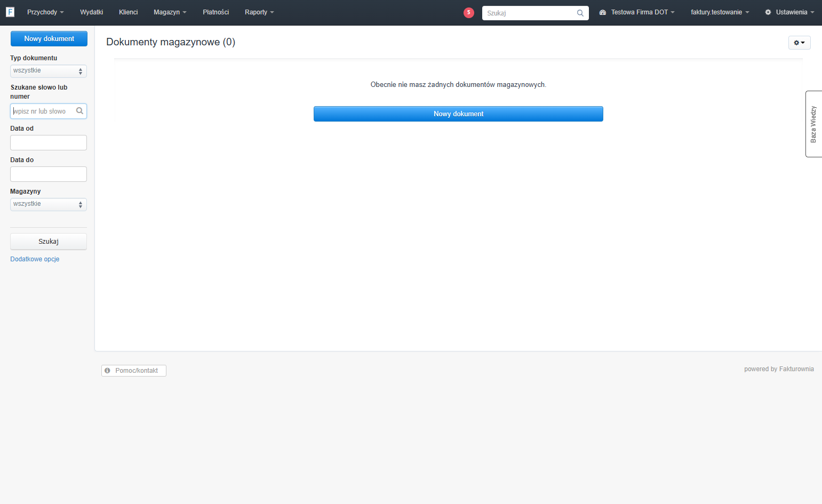Click the magnifier icon in the keyword field
This screenshot has height=504, width=822.
79,111
